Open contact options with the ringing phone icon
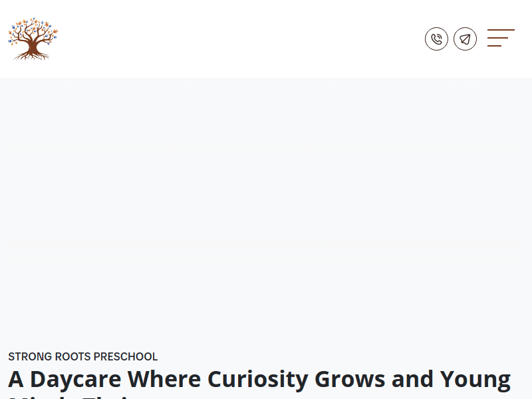 [x=436, y=39]
